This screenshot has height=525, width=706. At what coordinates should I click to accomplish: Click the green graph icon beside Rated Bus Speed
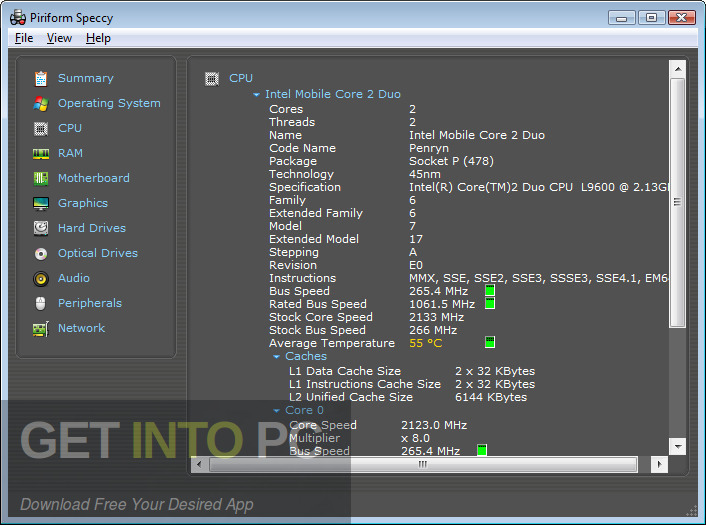click(490, 303)
